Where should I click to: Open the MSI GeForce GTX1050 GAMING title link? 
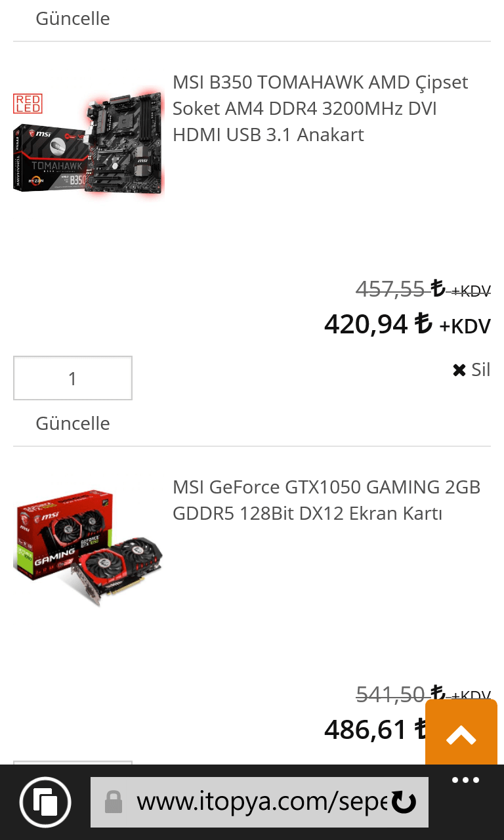point(327,500)
